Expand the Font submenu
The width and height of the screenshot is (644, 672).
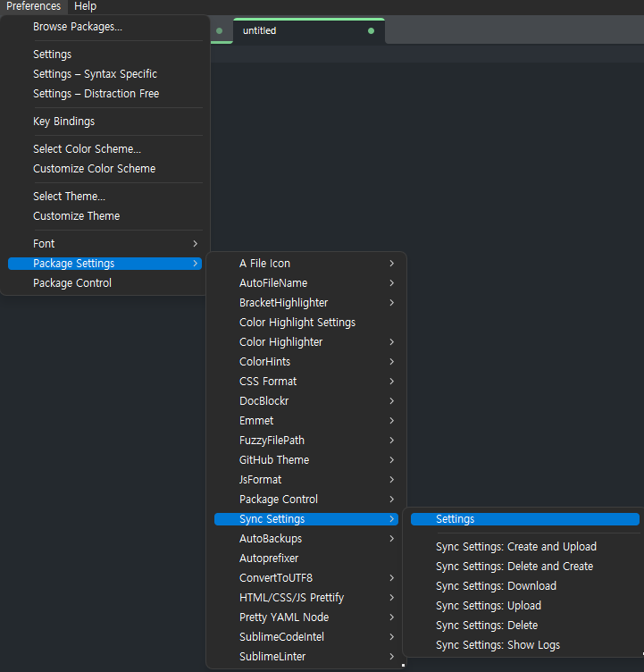(x=105, y=244)
